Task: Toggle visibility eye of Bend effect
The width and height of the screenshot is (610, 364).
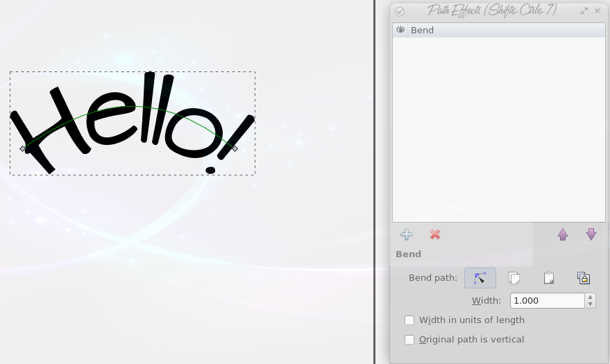Action: 400,30
